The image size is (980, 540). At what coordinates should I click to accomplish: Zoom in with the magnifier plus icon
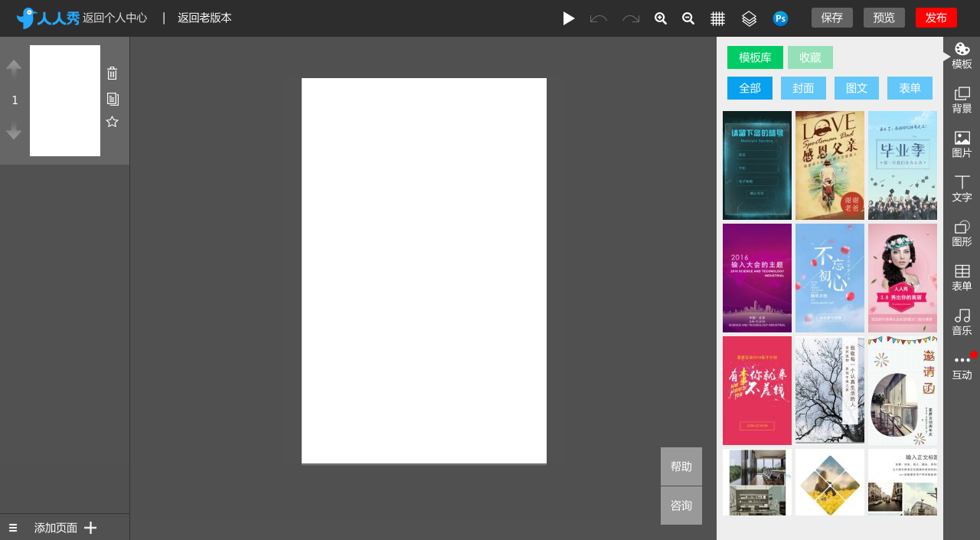(661, 18)
